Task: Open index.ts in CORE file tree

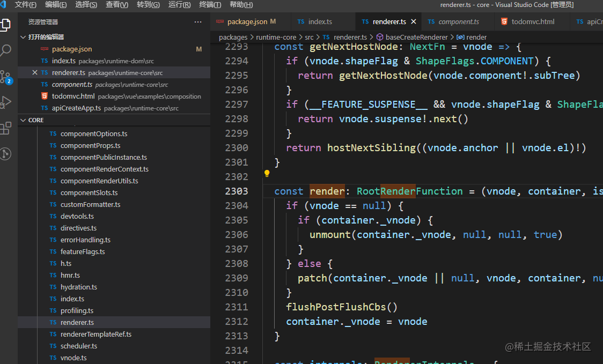Action: (x=114, y=299)
